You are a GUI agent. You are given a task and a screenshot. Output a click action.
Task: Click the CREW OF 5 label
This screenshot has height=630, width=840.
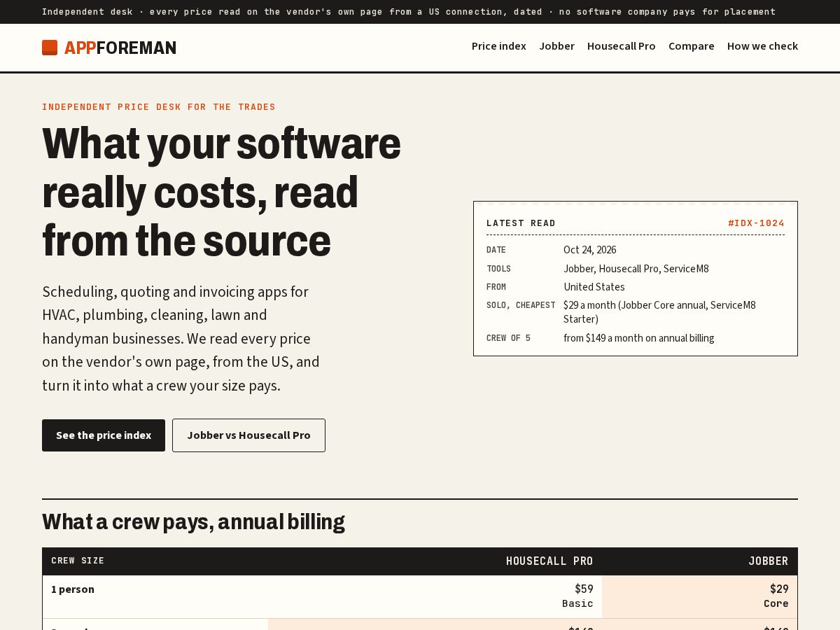508,338
